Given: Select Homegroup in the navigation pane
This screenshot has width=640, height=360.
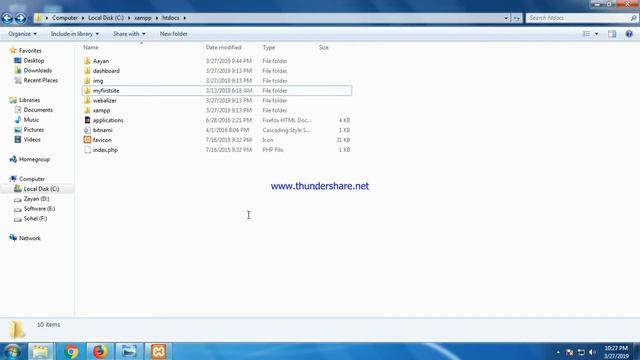Looking at the screenshot, I should (34, 159).
